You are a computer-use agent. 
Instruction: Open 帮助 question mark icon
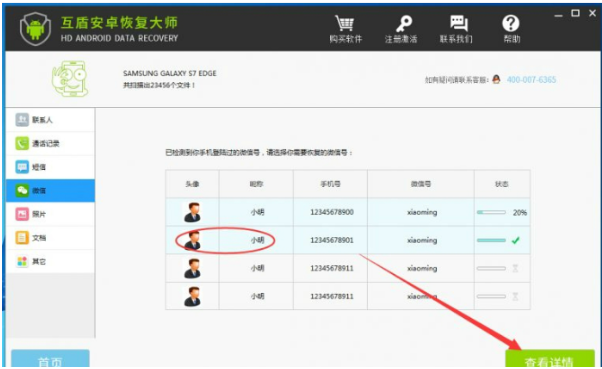coord(511,24)
